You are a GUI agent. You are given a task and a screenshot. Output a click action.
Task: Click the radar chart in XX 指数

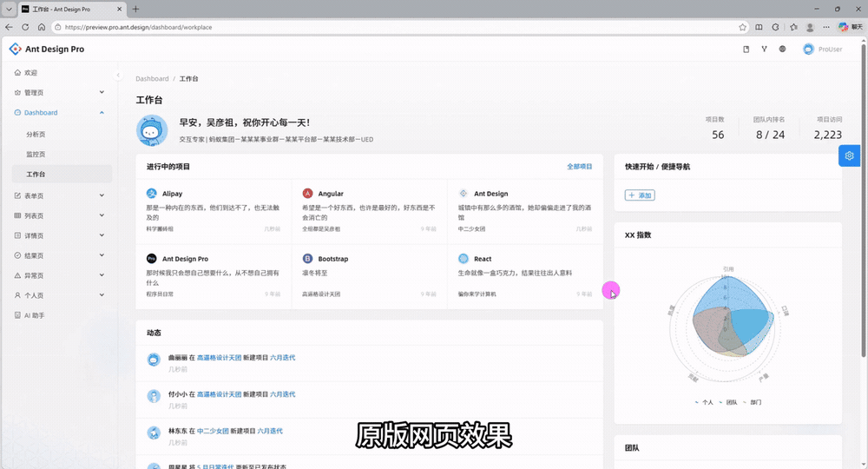coord(728,327)
